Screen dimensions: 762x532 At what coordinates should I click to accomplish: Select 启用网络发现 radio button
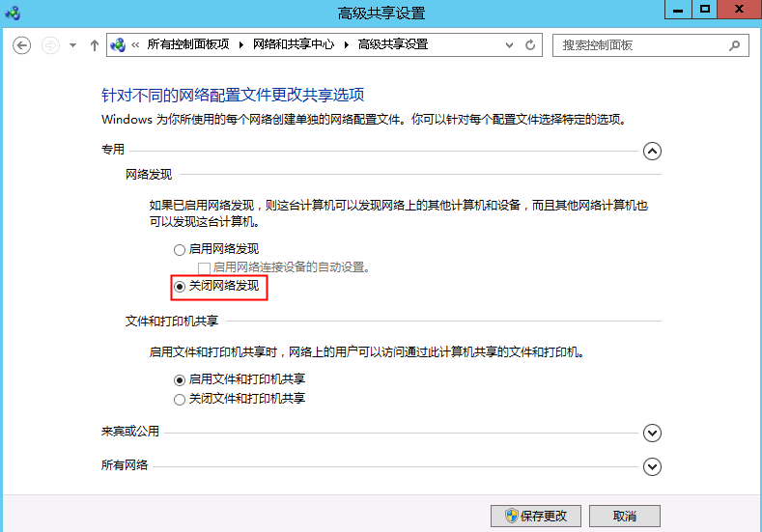pyautogui.click(x=179, y=249)
